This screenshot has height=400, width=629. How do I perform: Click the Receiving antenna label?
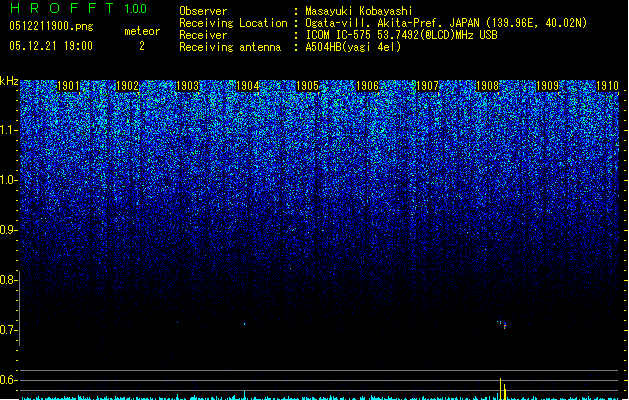[230, 47]
